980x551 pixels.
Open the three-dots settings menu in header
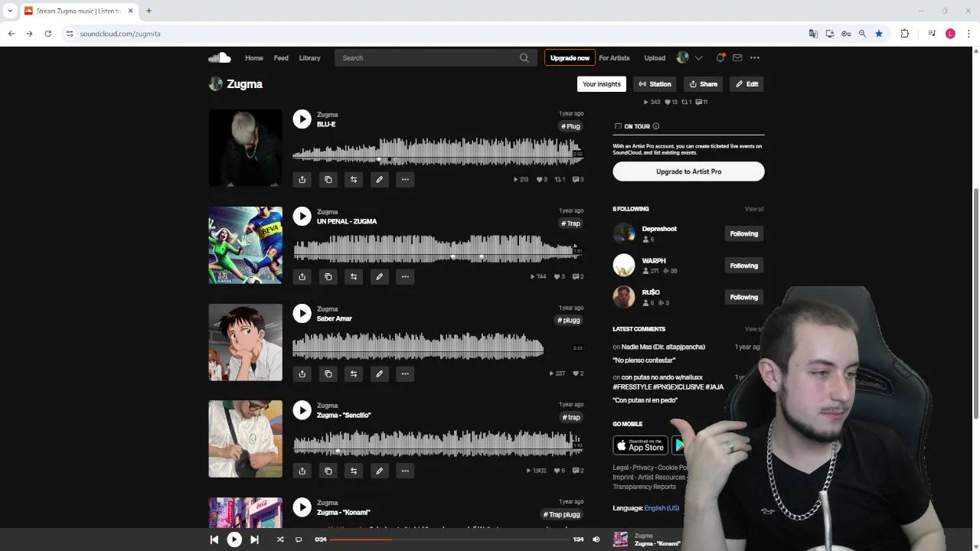point(755,57)
